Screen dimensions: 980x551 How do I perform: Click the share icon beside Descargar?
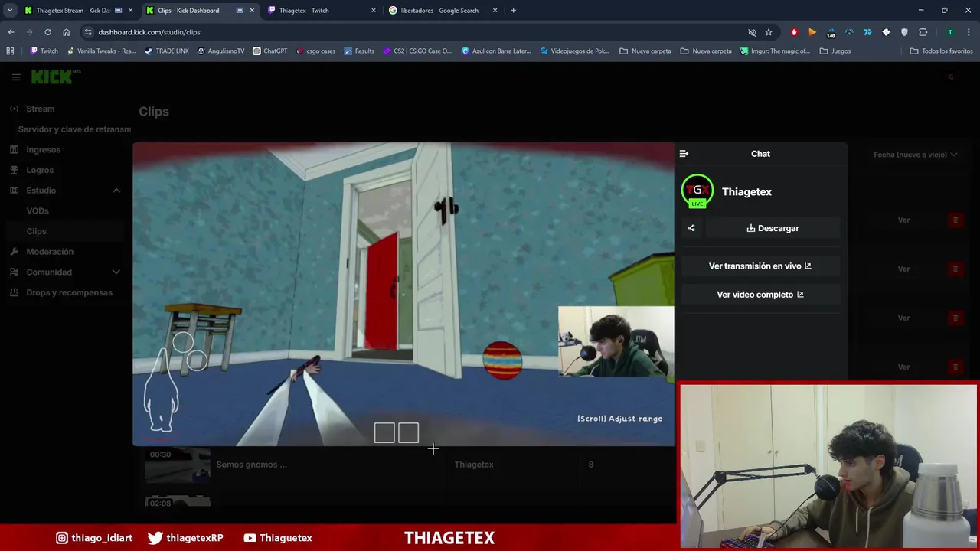point(691,228)
